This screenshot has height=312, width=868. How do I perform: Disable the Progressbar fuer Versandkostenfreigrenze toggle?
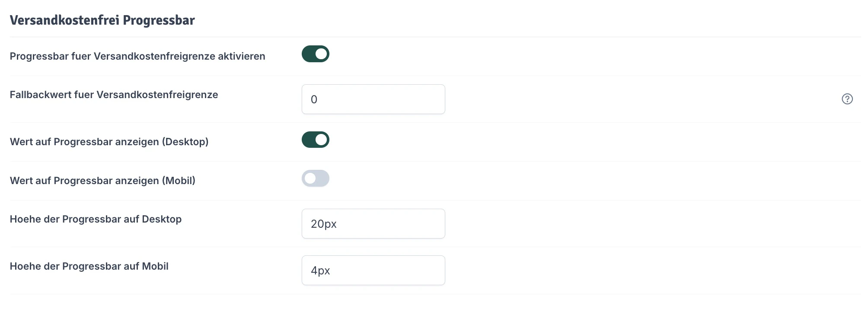[x=316, y=54]
